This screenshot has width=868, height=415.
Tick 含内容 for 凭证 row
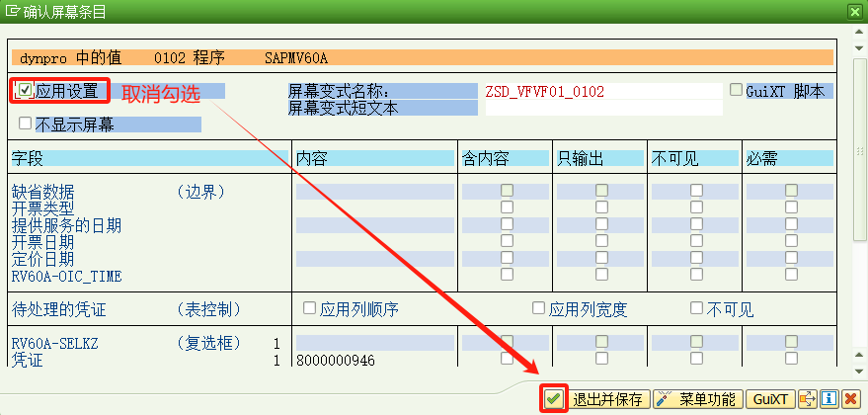[x=507, y=358]
